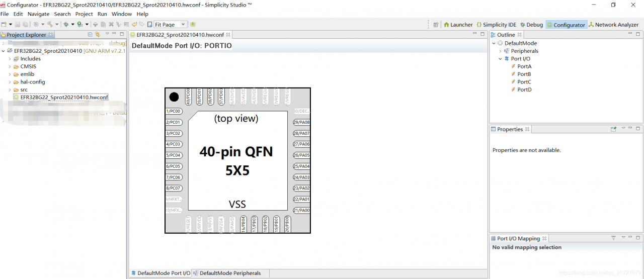Click the Debug bug toolbar icon
Image resolution: width=644 pixels, height=279 pixels.
pos(66,24)
